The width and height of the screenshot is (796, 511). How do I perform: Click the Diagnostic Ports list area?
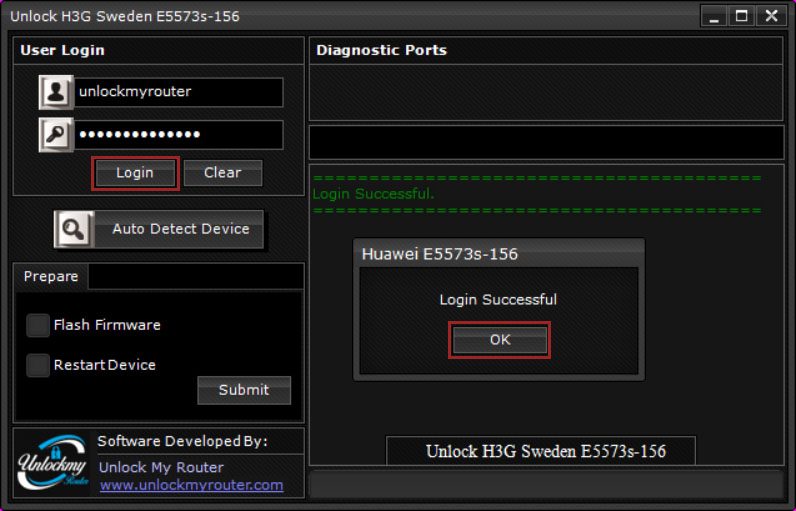pos(546,92)
